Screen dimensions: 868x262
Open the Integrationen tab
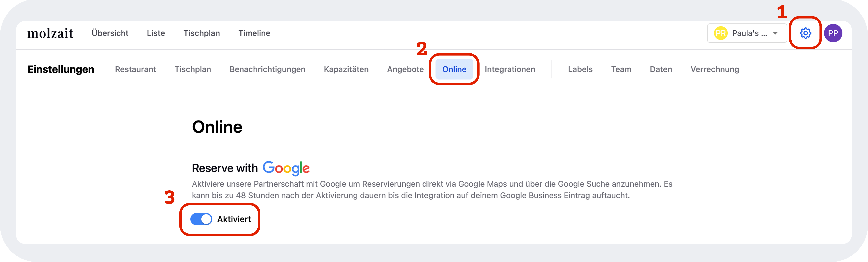510,69
